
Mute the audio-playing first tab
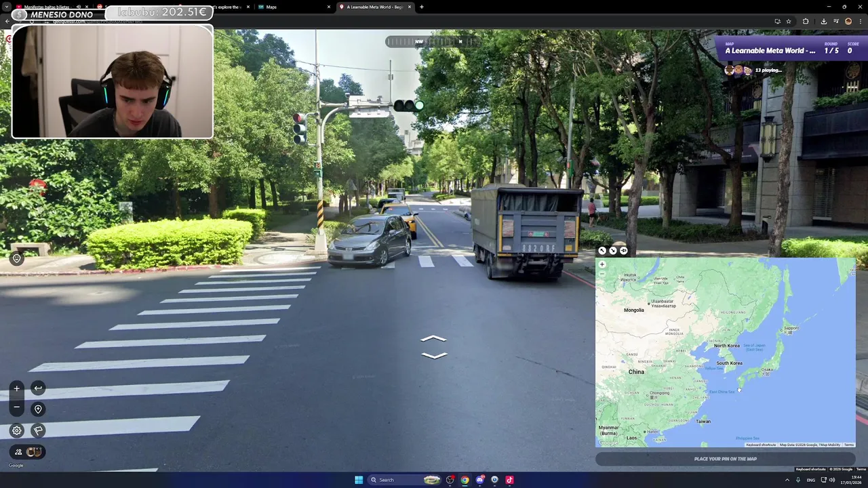coord(78,7)
